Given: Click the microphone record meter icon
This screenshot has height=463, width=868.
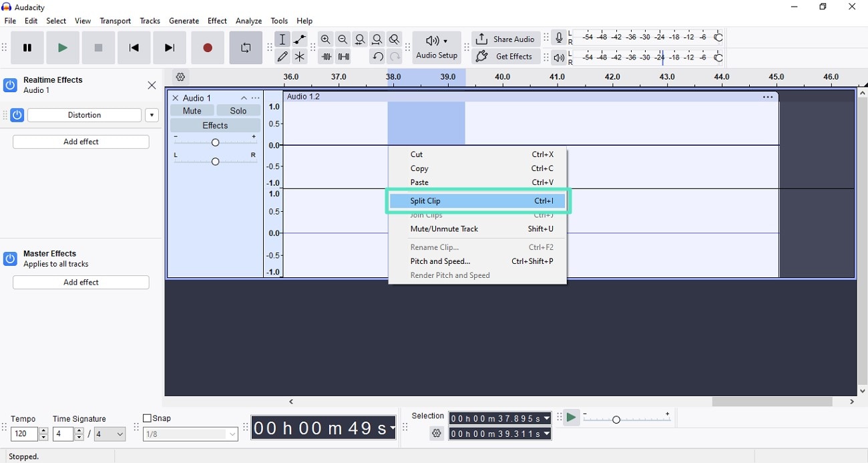Looking at the screenshot, I should click(x=560, y=38).
